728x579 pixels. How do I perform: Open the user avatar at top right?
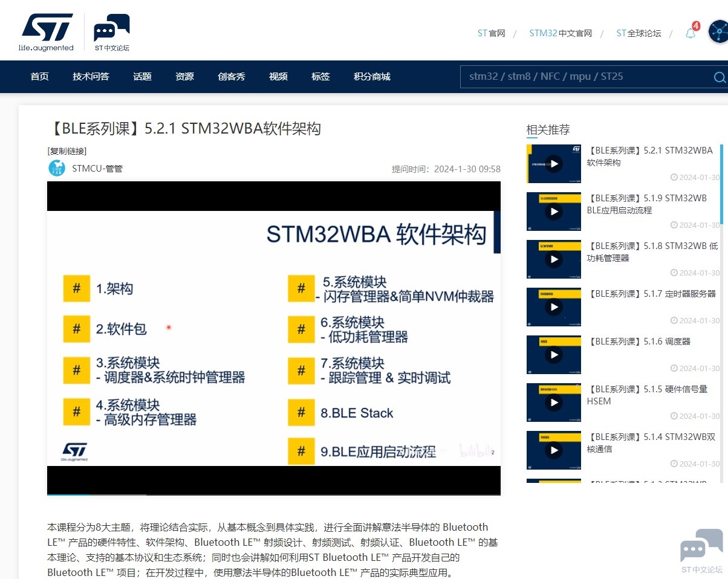(x=718, y=31)
